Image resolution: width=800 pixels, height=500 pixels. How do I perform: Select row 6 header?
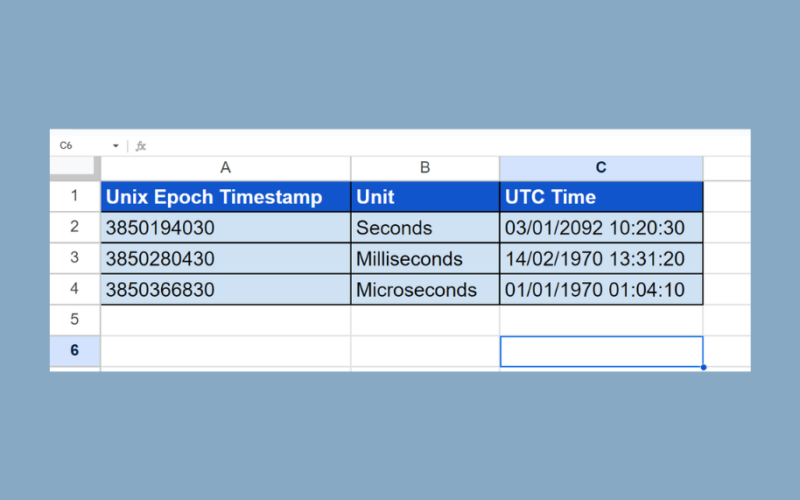pos(75,351)
